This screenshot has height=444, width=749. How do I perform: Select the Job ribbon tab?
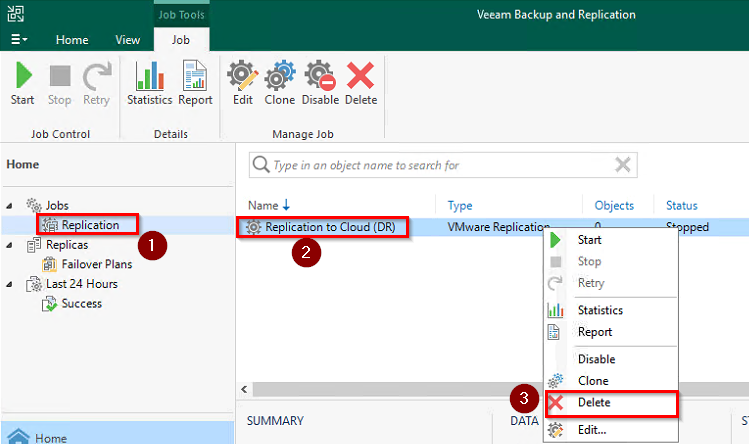coord(181,40)
